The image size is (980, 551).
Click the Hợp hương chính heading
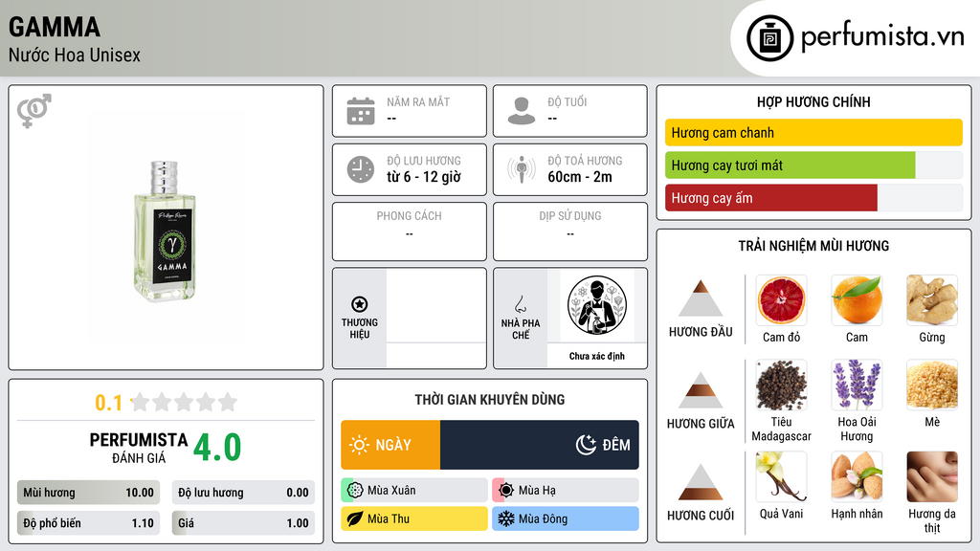813,101
